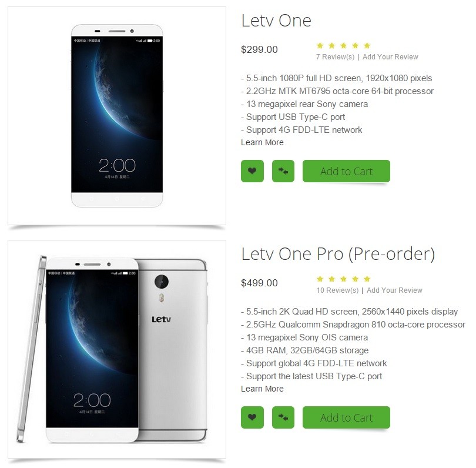The width and height of the screenshot is (476, 468).
Task: Click the $499.00 price
Action: coord(259,283)
